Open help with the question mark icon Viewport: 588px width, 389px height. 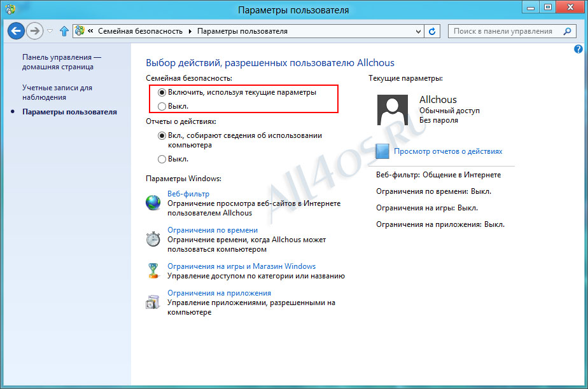(578, 49)
